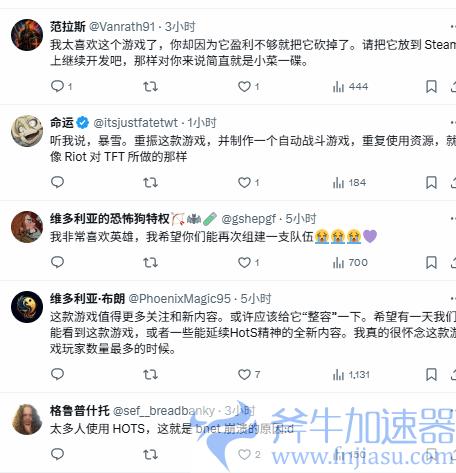Bookmark the tweet from @itsjustfatetwt
Viewport: 456px width, 473px height.
[431, 182]
